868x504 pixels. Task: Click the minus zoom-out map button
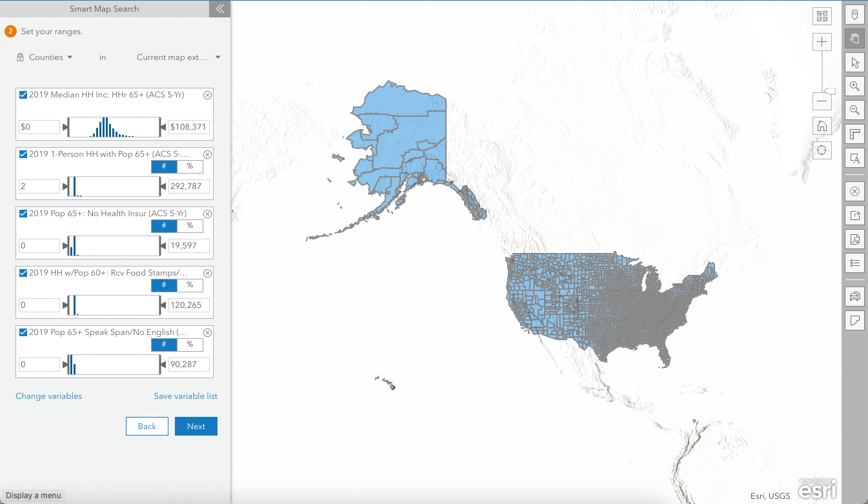pyautogui.click(x=822, y=101)
